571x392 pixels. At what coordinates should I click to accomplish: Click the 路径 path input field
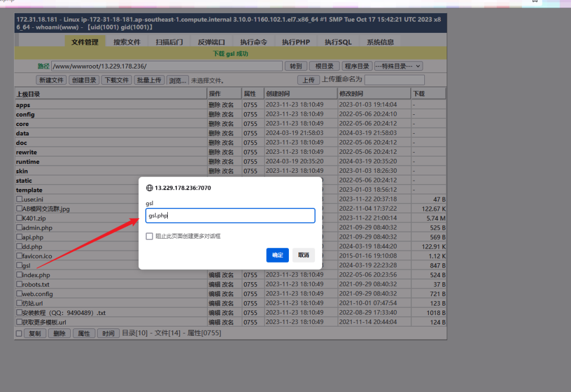[167, 66]
